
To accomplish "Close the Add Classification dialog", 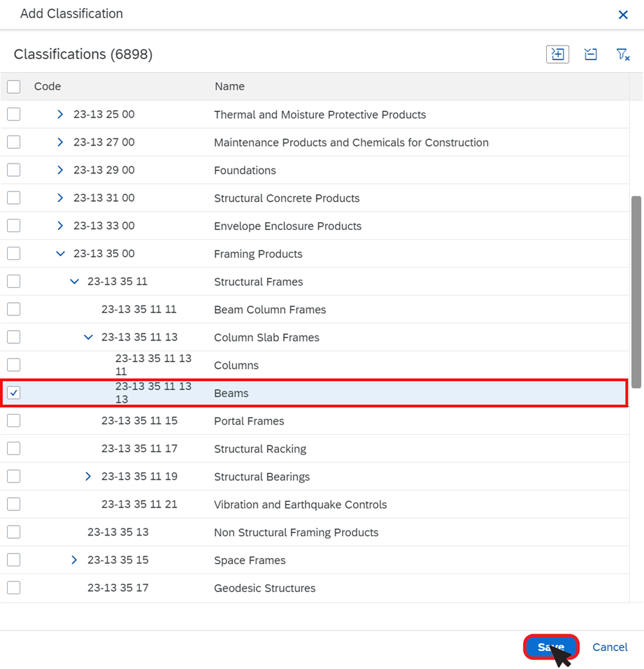I will (623, 15).
